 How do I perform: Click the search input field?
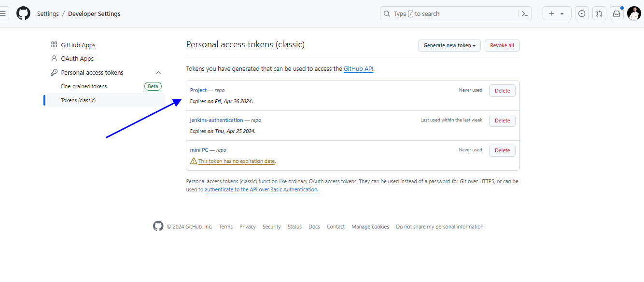449,13
